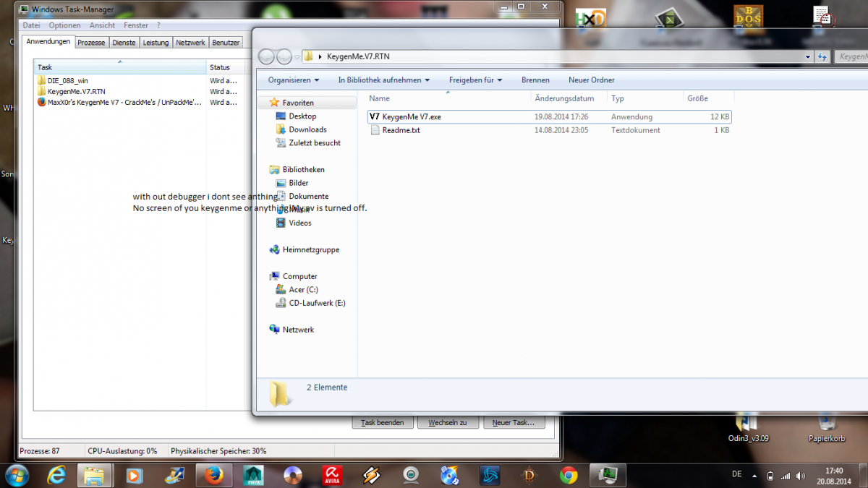Select Acer (C:) drive in navigation pane

point(303,289)
